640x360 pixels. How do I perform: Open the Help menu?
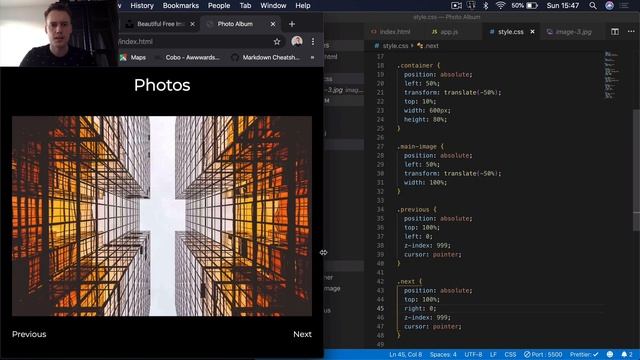pyautogui.click(x=303, y=5)
